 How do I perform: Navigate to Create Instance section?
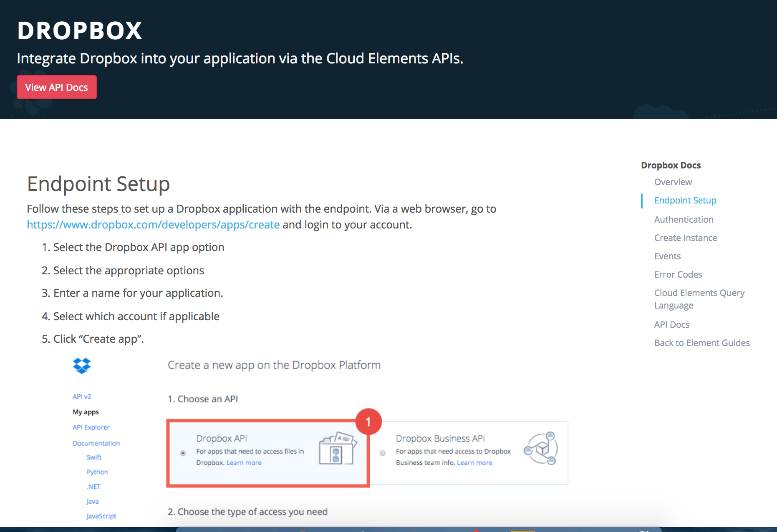pyautogui.click(x=686, y=238)
